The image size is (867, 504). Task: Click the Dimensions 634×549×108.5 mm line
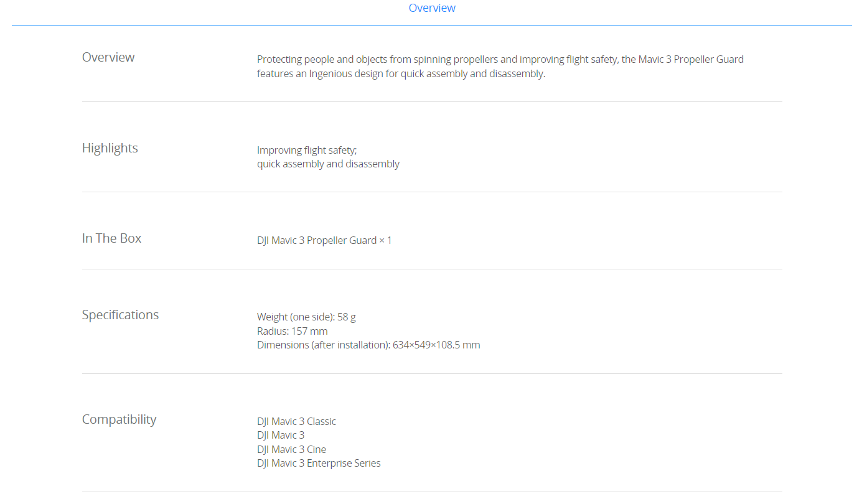[368, 345]
